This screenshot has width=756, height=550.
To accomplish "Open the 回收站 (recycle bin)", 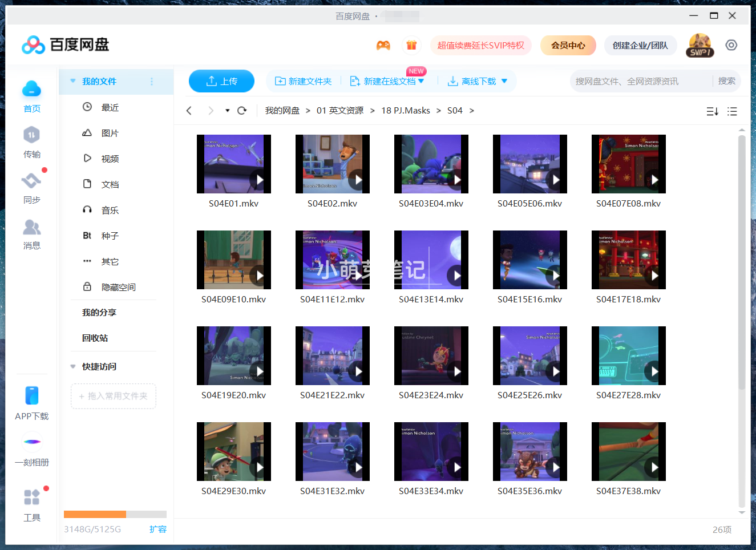I will coord(95,338).
